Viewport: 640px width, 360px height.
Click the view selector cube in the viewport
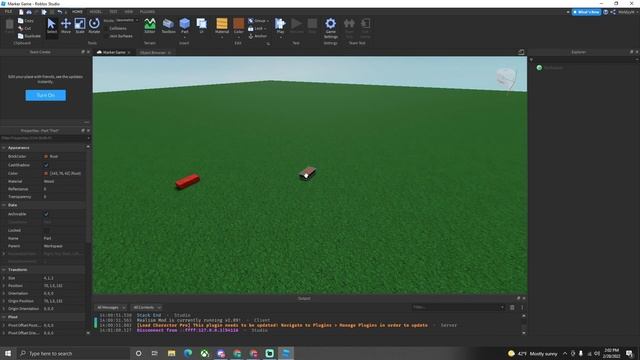(507, 78)
